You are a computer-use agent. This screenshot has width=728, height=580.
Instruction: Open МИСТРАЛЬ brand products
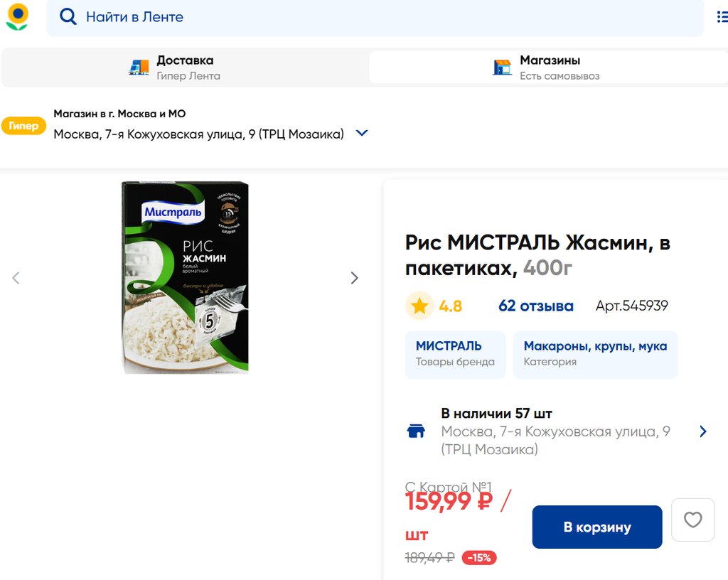tap(455, 354)
